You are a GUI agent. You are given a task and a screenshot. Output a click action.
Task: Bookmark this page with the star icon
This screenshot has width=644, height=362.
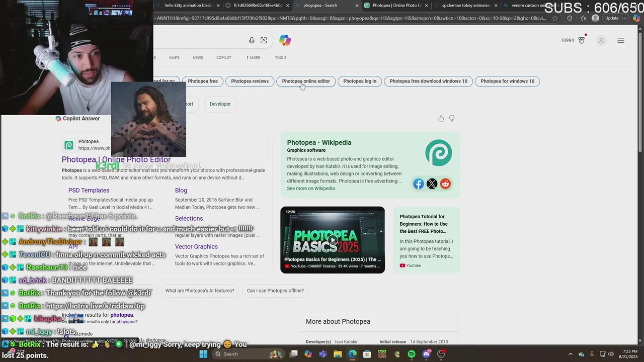click(x=555, y=18)
